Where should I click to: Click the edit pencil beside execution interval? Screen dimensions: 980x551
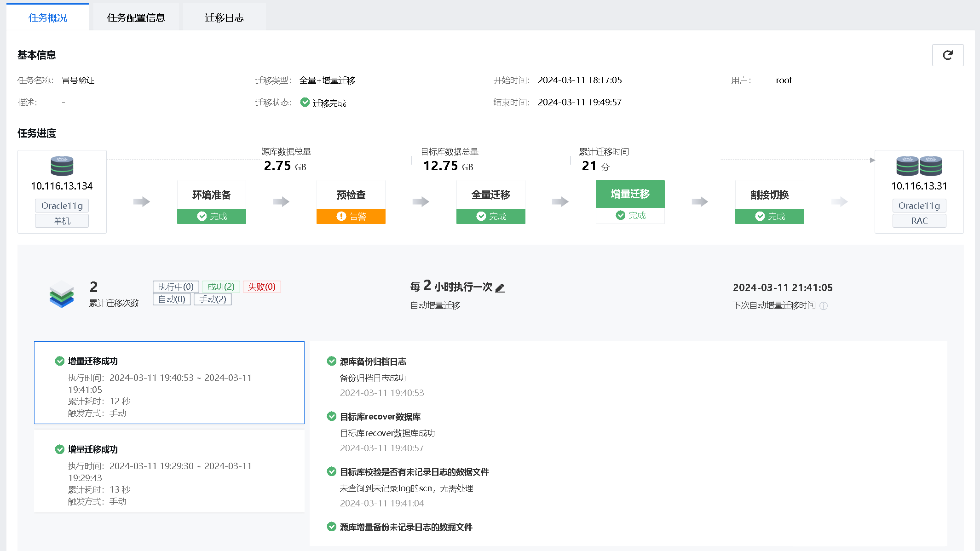coord(500,288)
